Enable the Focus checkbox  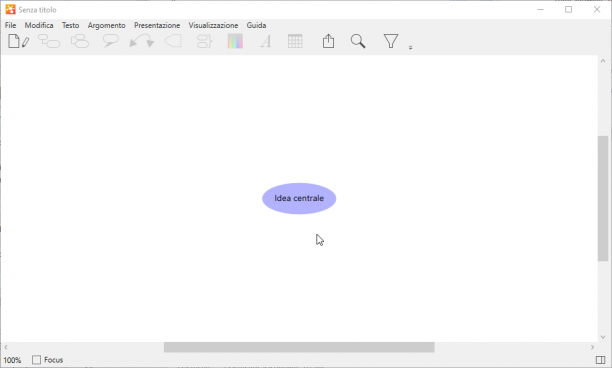click(36, 360)
